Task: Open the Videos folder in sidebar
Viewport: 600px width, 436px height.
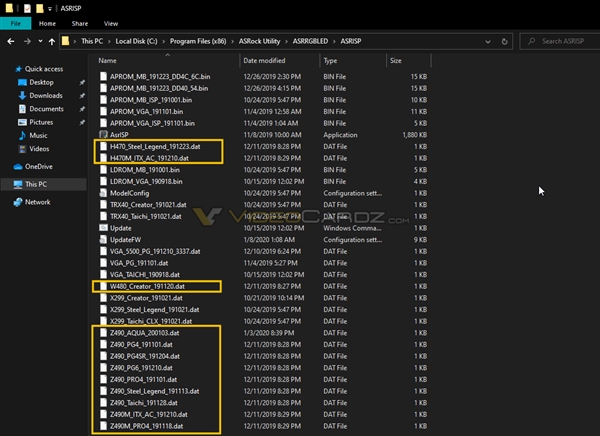Action: pyautogui.click(x=40, y=148)
